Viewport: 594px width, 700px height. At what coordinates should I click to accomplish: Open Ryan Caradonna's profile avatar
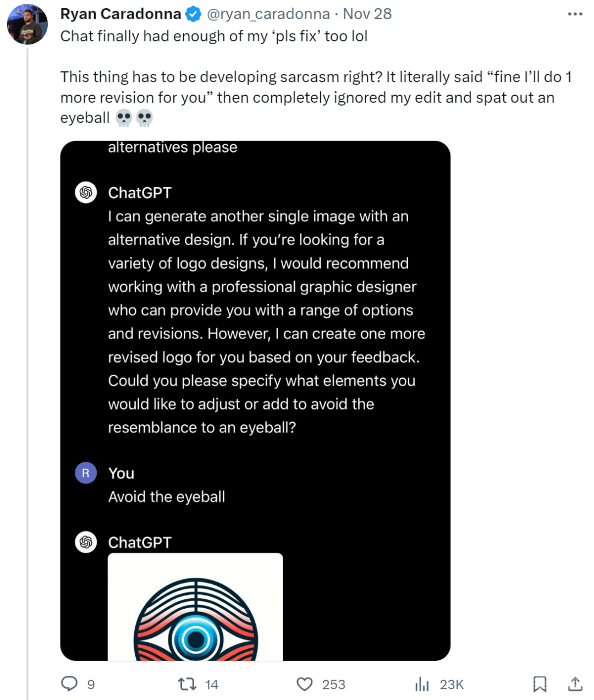coord(28,24)
